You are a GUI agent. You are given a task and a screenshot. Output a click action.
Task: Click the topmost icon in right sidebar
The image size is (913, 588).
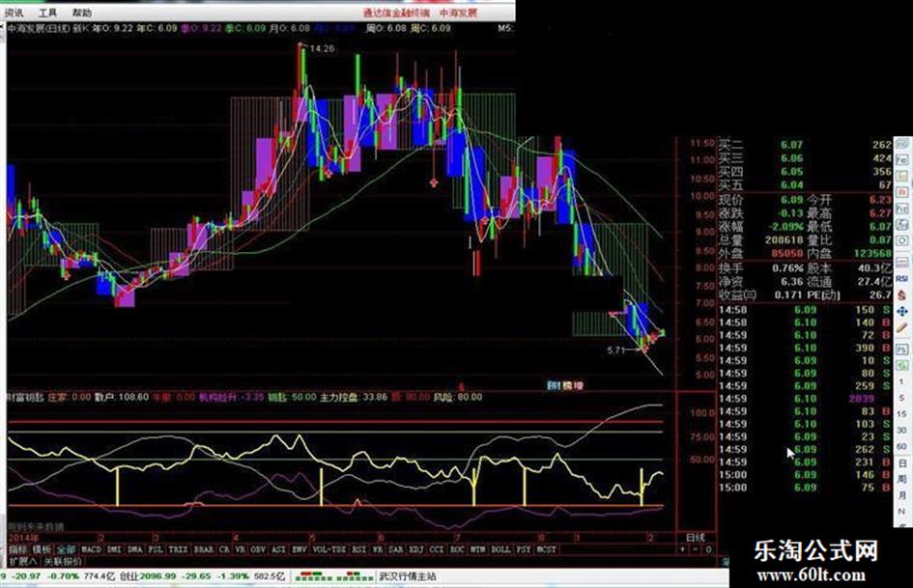[902, 143]
